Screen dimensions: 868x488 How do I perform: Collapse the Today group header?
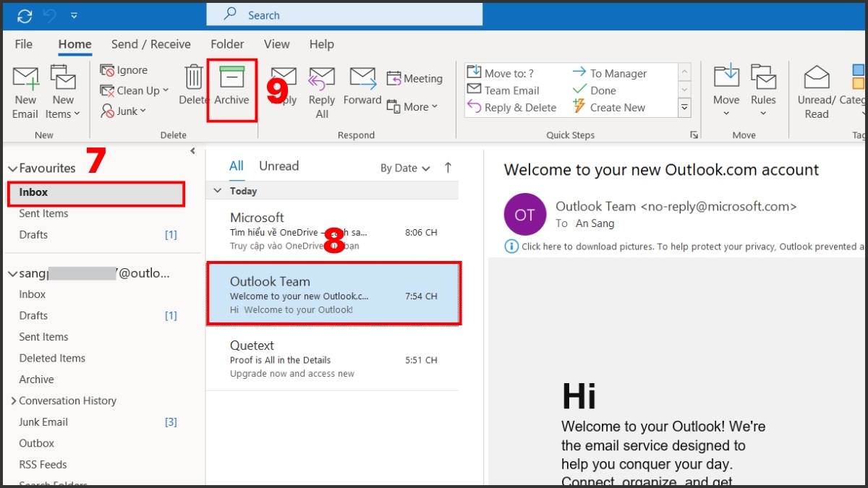point(218,192)
